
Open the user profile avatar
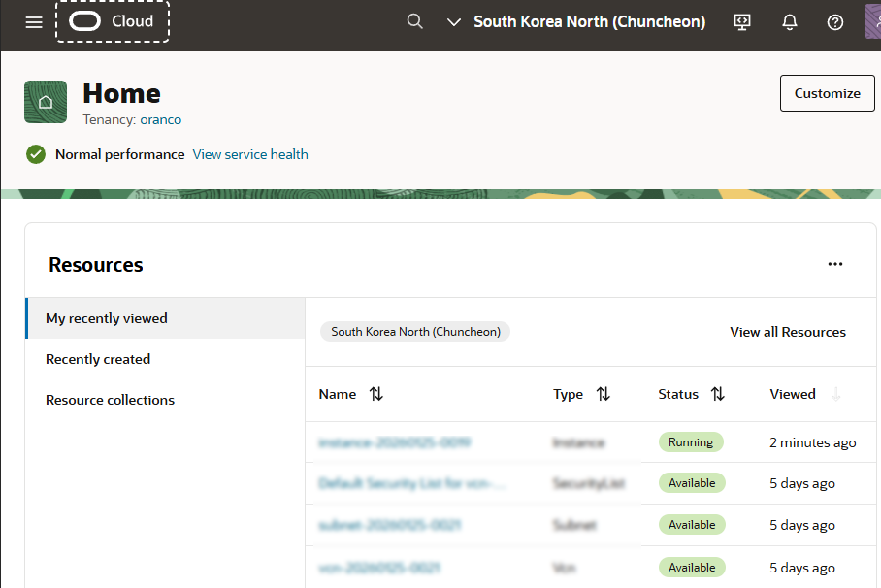point(872,21)
